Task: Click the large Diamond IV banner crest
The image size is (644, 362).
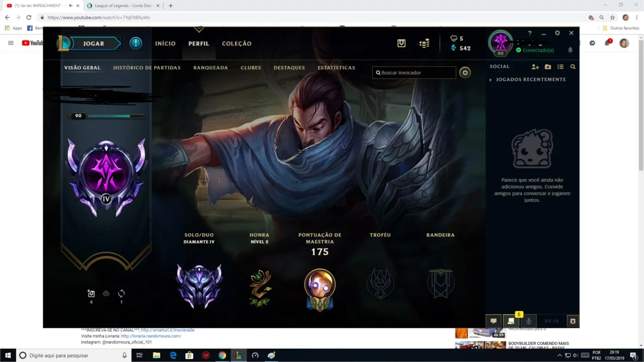Action: tap(106, 177)
